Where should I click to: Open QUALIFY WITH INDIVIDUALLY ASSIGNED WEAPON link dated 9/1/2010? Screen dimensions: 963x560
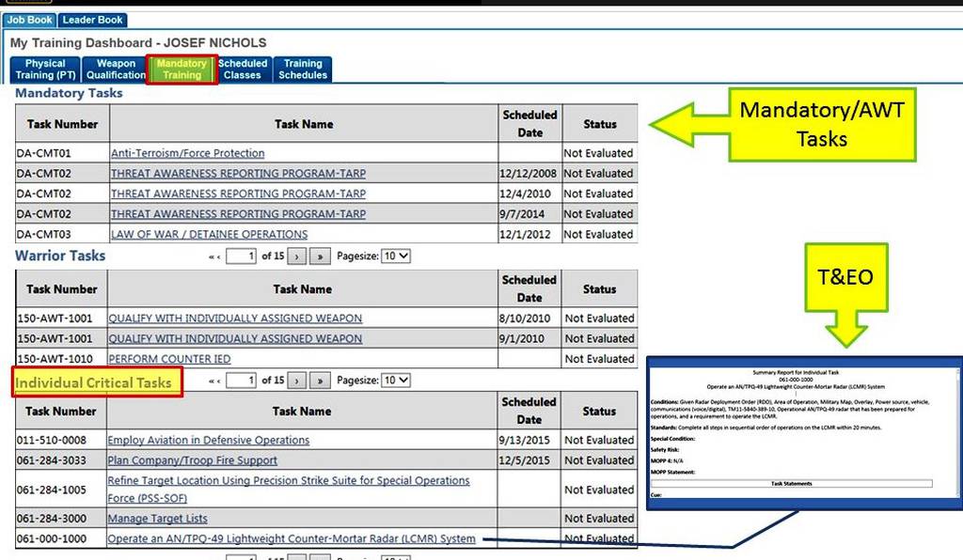(235, 338)
